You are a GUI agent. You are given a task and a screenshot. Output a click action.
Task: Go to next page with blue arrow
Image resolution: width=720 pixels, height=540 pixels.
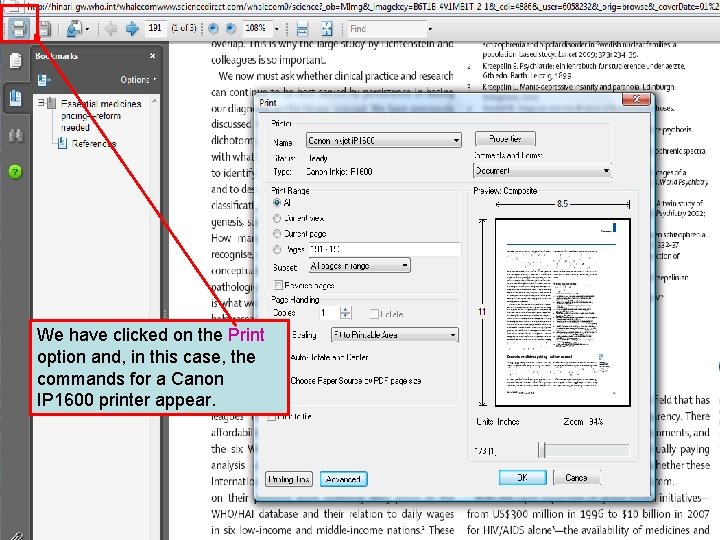point(132,28)
